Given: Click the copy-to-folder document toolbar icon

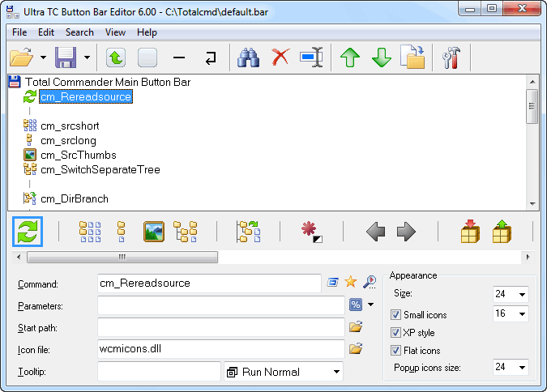Looking at the screenshot, I should click(x=412, y=57).
